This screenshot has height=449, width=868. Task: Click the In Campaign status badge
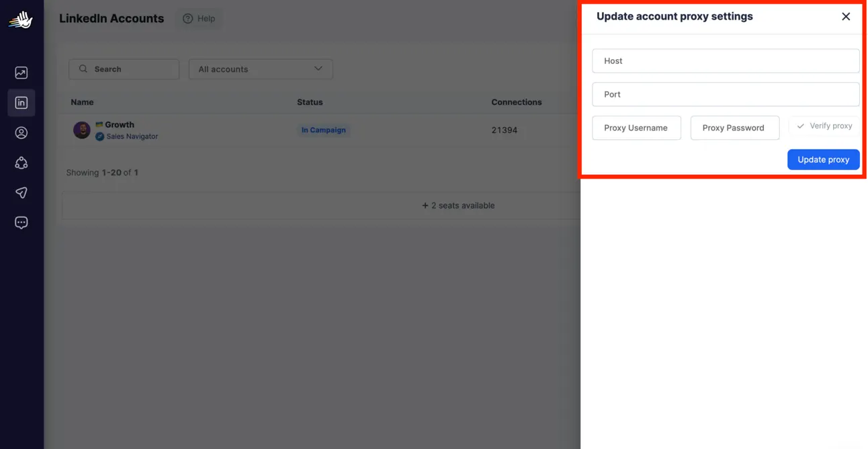click(323, 130)
